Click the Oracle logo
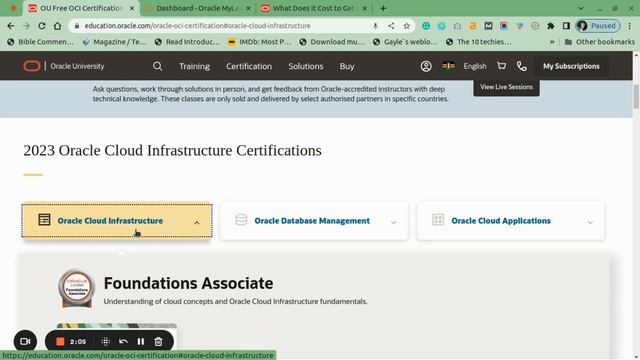The image size is (640, 360). click(x=32, y=66)
